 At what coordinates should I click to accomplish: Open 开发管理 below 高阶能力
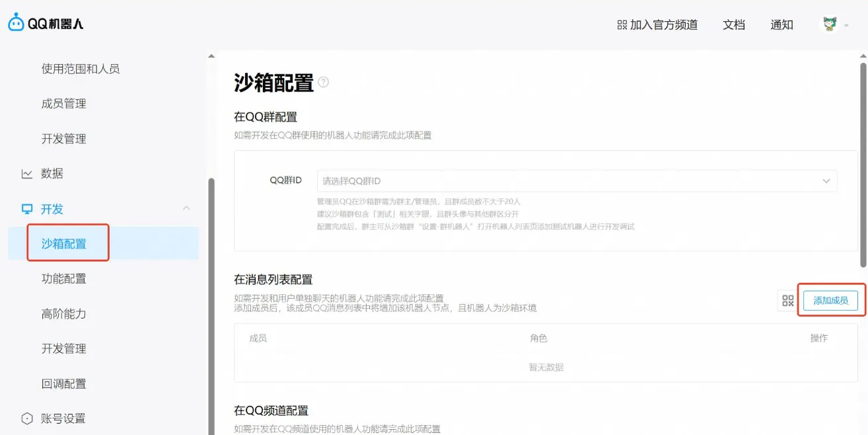click(x=64, y=349)
